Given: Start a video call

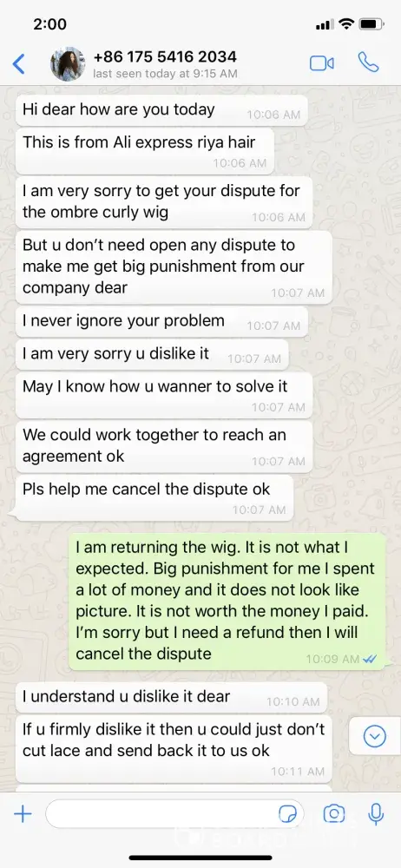Looking at the screenshot, I should [321, 63].
